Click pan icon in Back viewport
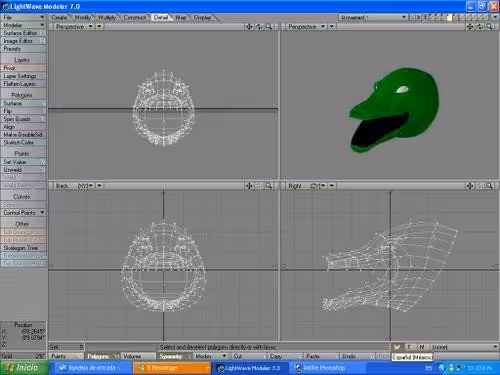 [249, 186]
